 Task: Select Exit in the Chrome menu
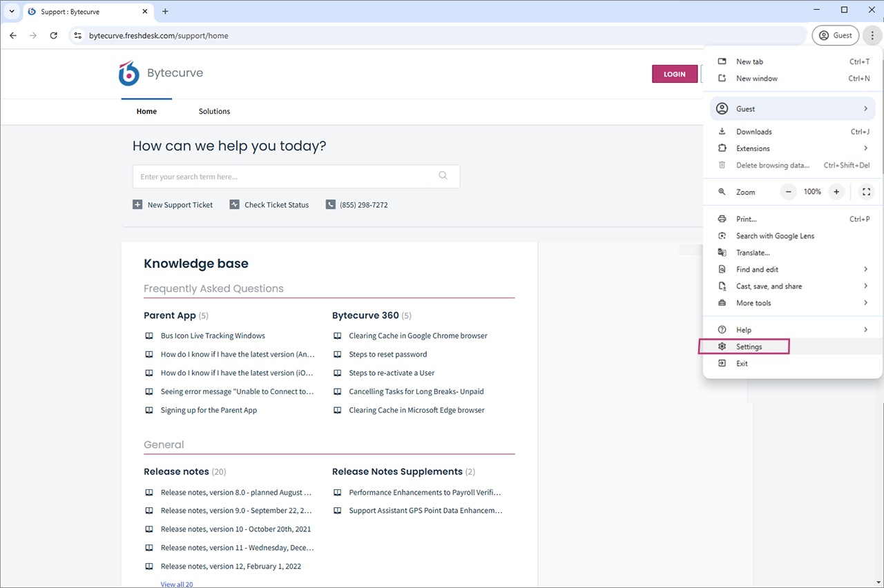[x=793, y=363]
